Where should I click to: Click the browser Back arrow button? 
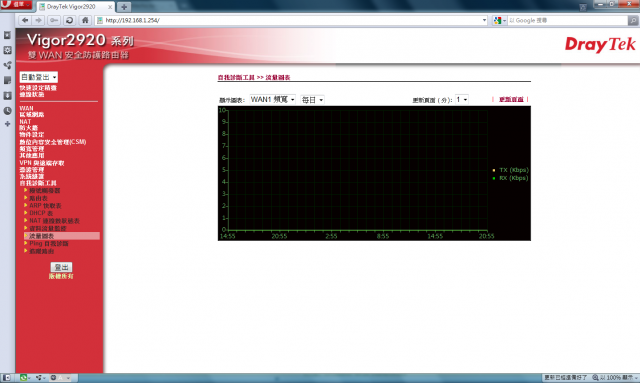[x=25, y=20]
